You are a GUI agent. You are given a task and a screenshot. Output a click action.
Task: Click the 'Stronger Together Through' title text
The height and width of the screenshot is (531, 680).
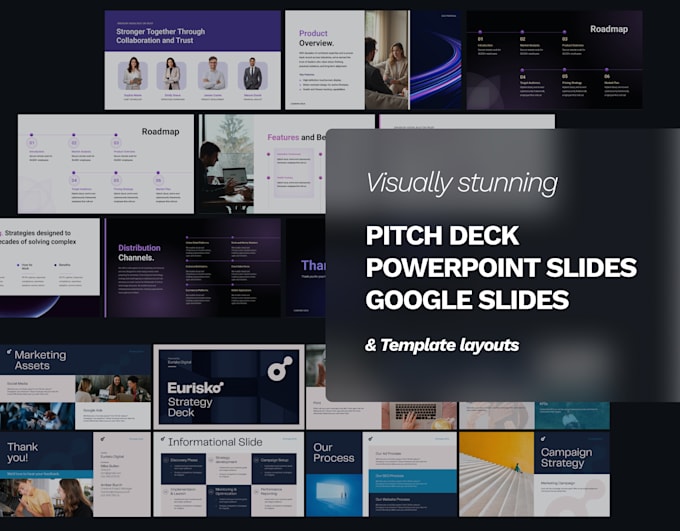pyautogui.click(x=160, y=32)
